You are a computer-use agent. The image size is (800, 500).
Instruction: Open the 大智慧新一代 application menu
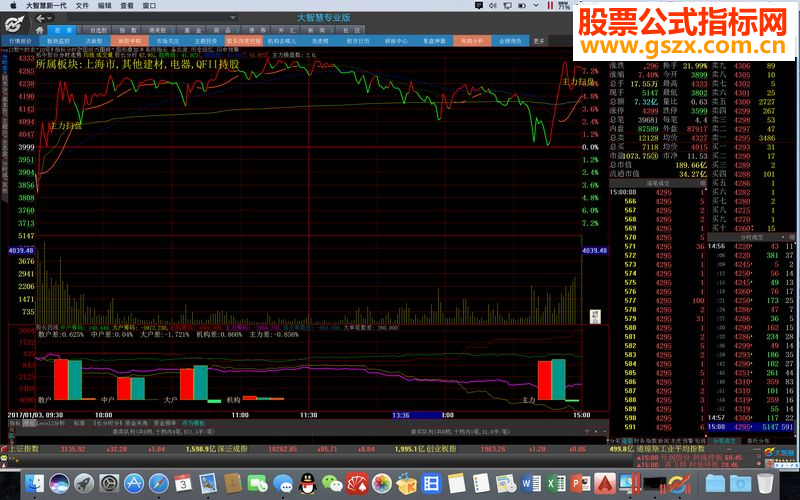pos(46,6)
